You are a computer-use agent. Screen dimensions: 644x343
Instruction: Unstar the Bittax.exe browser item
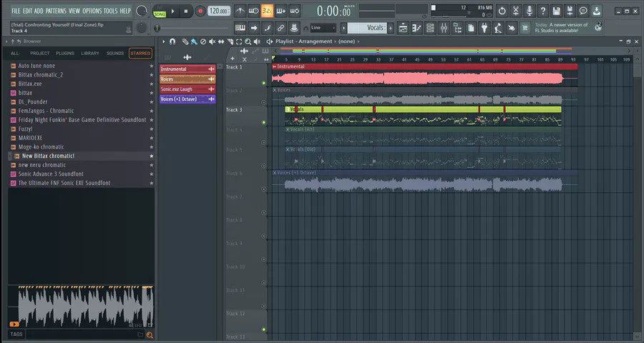[152, 84]
